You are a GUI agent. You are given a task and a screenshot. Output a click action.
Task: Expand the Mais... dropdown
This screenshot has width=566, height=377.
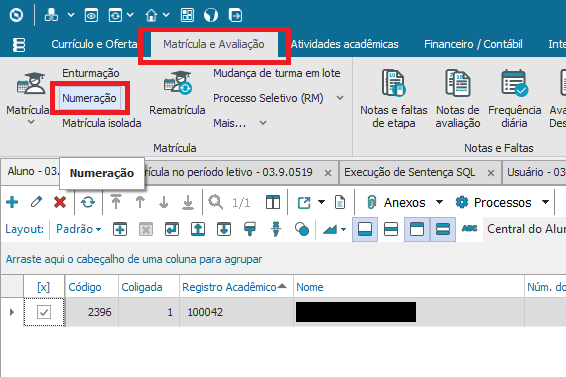click(x=263, y=123)
